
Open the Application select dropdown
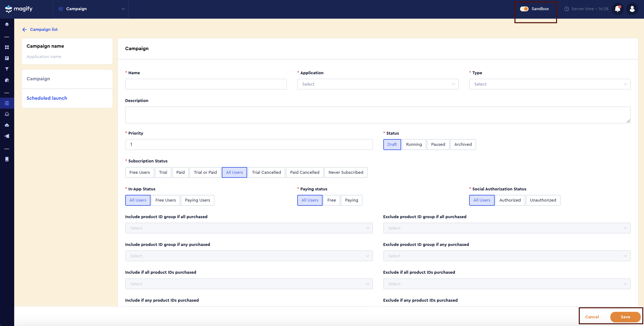point(378,84)
